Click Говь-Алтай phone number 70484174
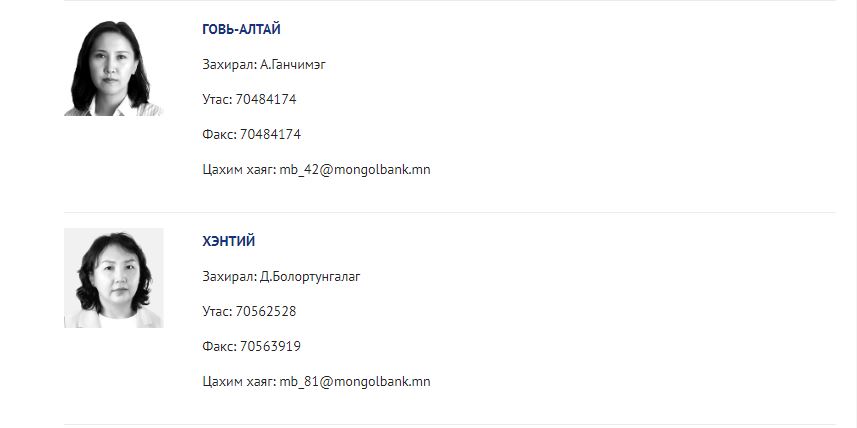This screenshot has width=857, height=428. coord(266,99)
